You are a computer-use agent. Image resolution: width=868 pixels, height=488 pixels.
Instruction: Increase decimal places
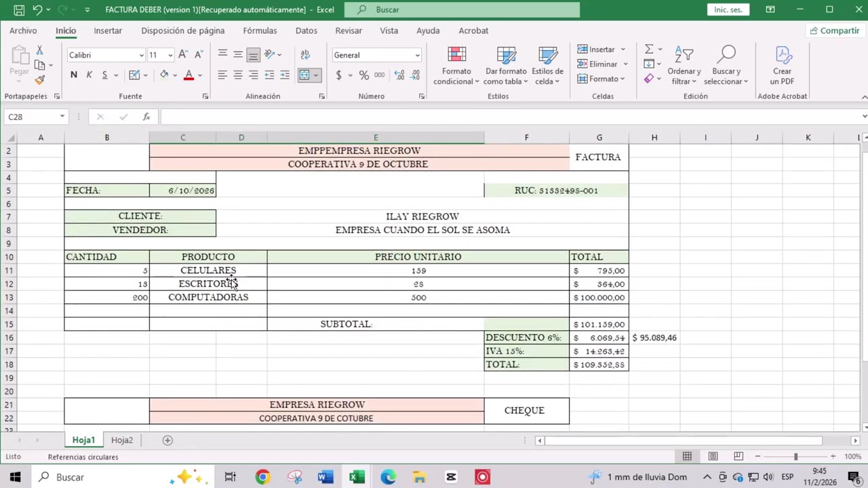point(399,75)
